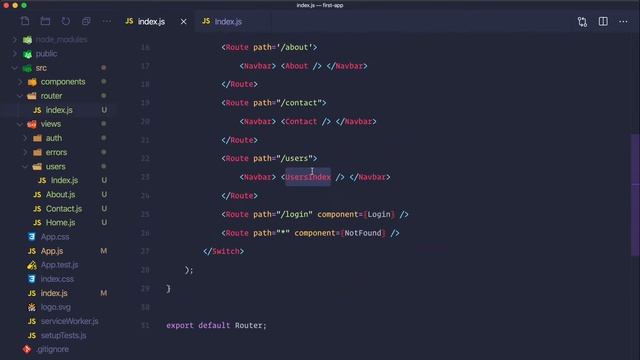Click the JS icon beside About.js
Screen dimensions: 640x360
pos(37,195)
